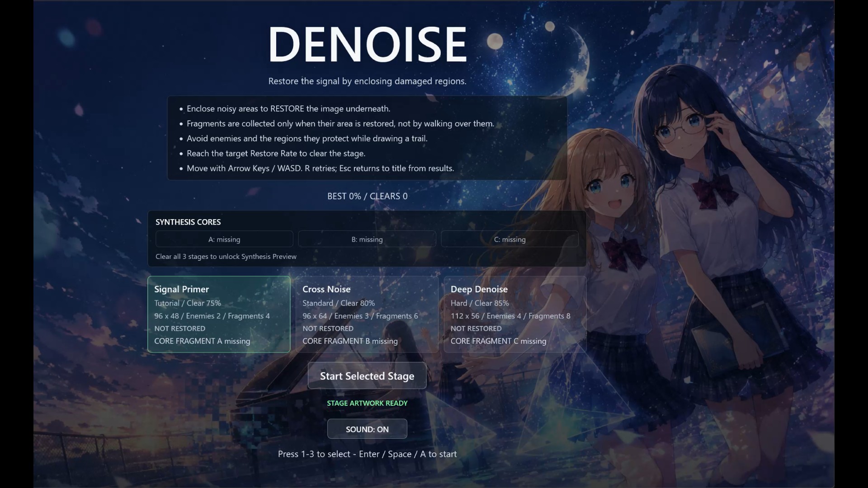Click the 'Enclose noisy areas to RESTORE' instruction

point(288,108)
